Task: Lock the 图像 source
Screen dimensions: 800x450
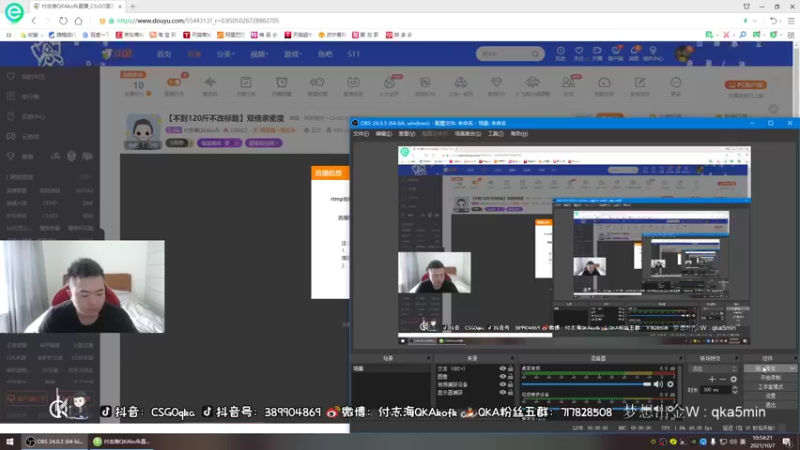Action: click(510, 377)
